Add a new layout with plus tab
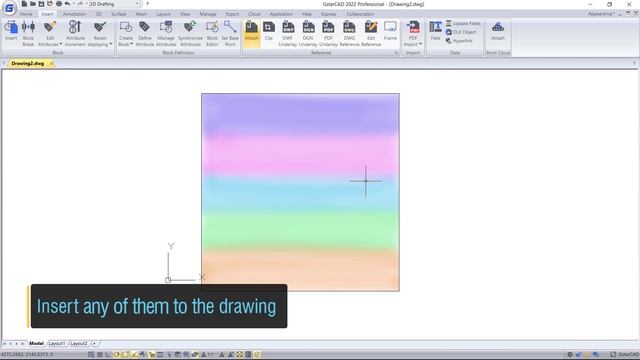The image size is (640, 360). (94, 344)
